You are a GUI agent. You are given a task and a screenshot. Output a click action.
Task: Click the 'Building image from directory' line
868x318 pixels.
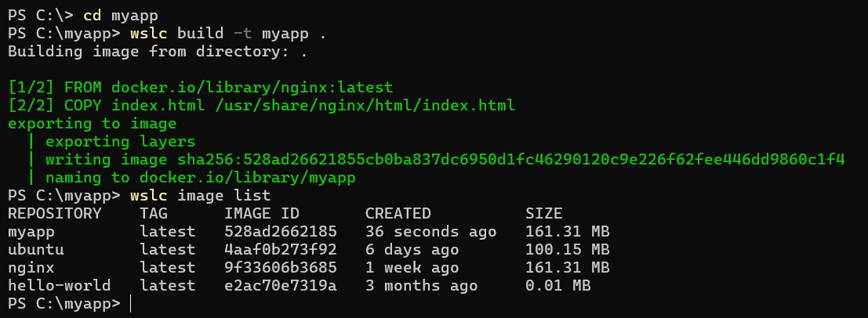coord(158,52)
